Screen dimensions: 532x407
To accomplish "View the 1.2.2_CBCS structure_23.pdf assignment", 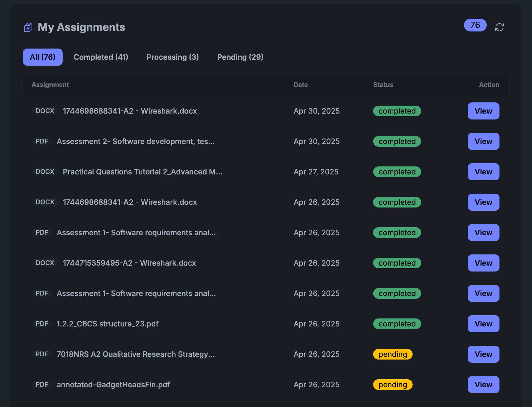I will [x=483, y=324].
